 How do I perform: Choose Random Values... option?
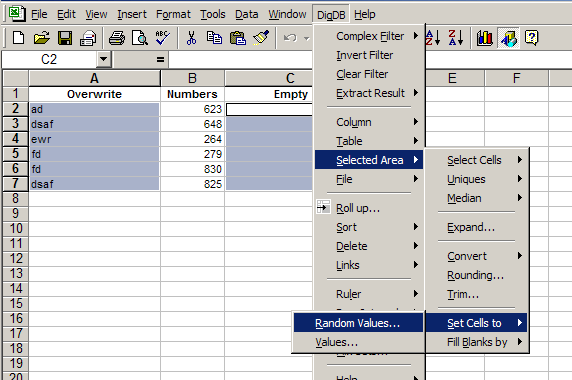click(358, 323)
